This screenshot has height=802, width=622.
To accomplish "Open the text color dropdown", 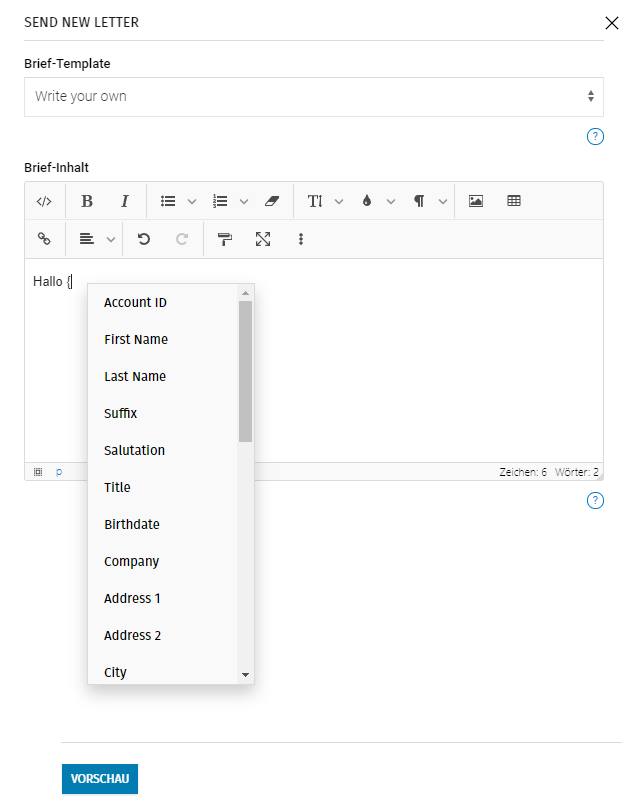I will [377, 201].
